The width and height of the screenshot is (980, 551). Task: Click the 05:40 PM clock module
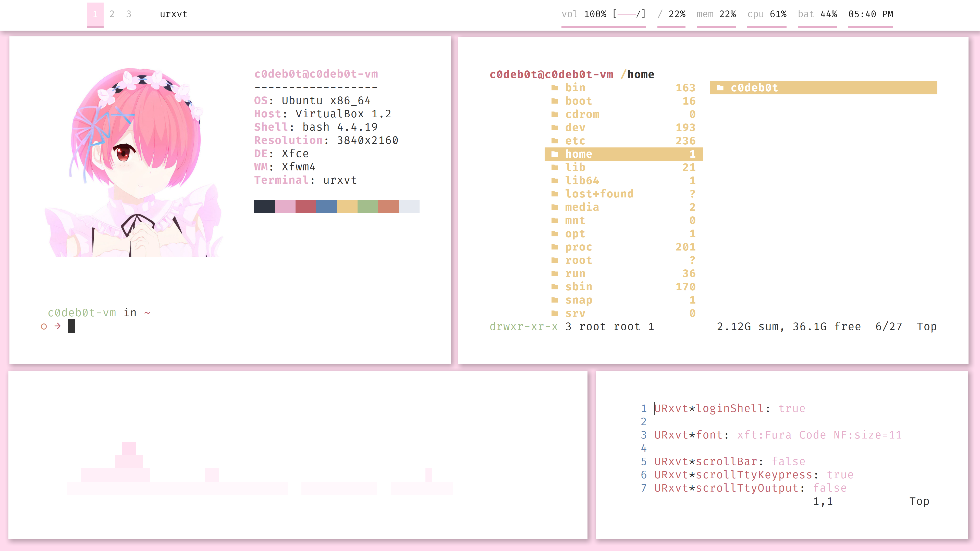pos(871,14)
